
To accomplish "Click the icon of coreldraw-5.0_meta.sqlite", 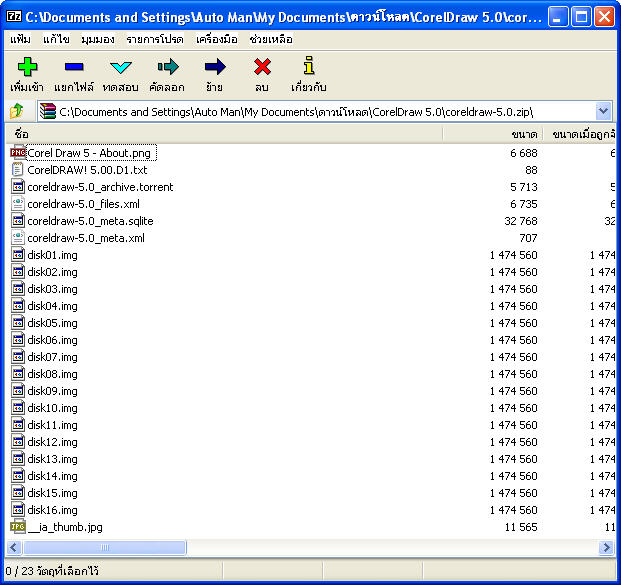I will 18,221.
